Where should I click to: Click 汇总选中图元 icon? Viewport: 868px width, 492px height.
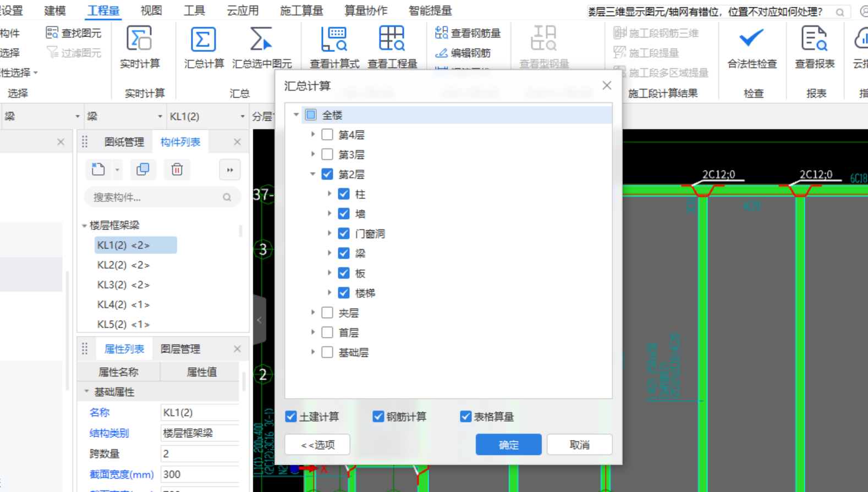coord(261,40)
